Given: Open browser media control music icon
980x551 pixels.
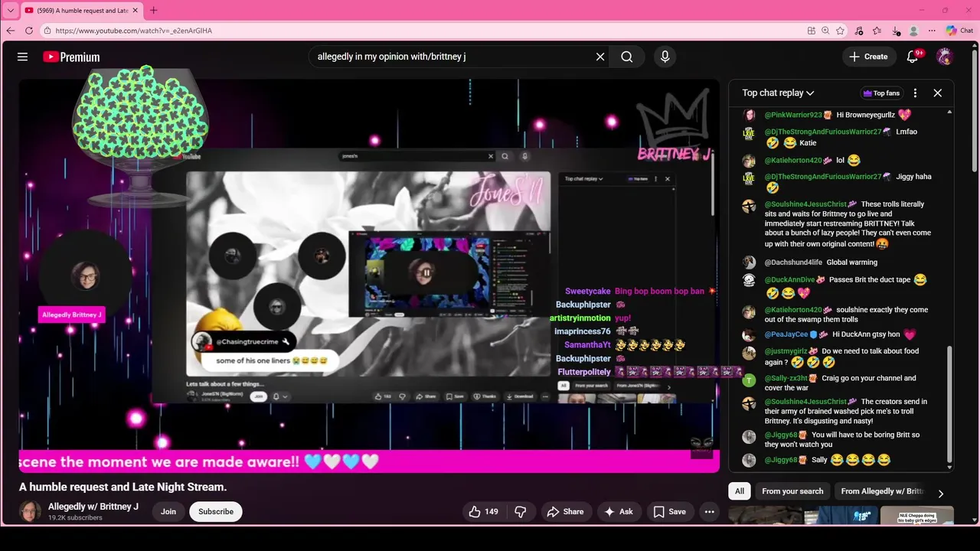Looking at the screenshot, I should [x=859, y=31].
